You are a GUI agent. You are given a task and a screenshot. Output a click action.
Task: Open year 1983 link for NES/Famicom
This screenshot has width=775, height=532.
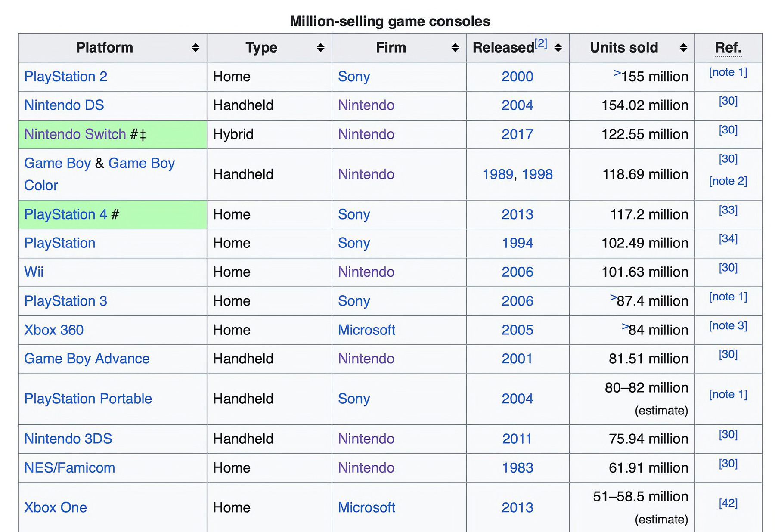pos(518,468)
